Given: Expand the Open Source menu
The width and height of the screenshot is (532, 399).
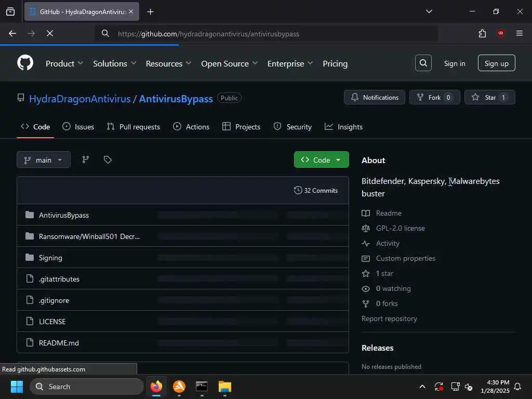Looking at the screenshot, I should pyautogui.click(x=229, y=63).
